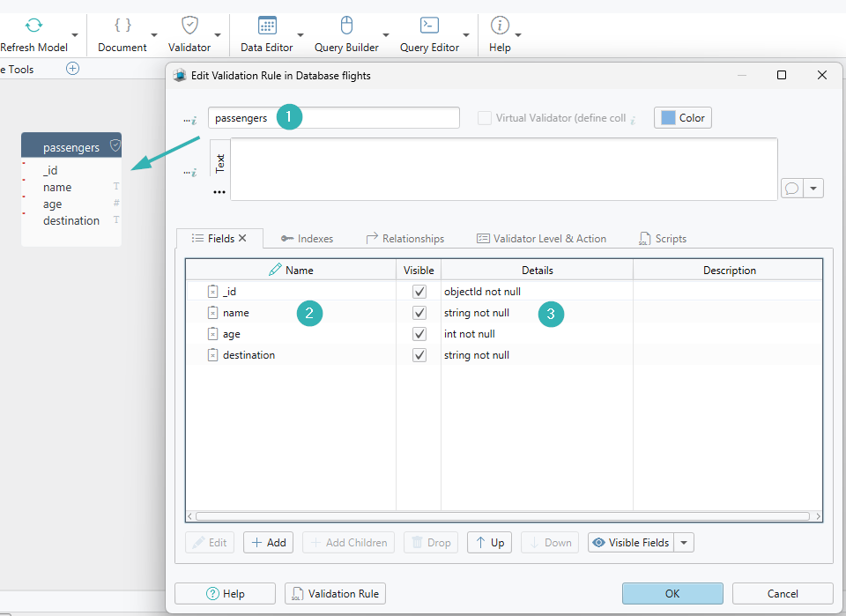
Task: Launch the Query Builder mouse icon
Action: (346, 25)
